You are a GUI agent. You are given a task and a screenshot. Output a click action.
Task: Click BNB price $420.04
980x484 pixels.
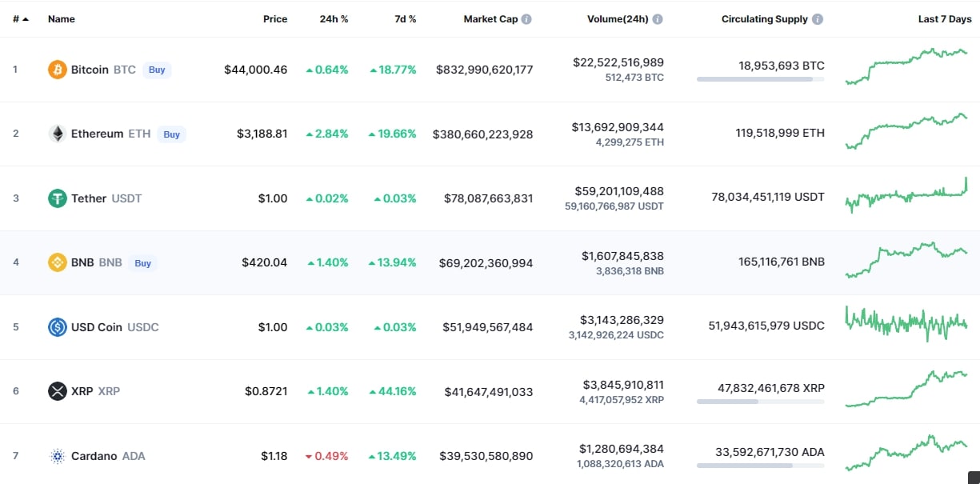tap(265, 262)
